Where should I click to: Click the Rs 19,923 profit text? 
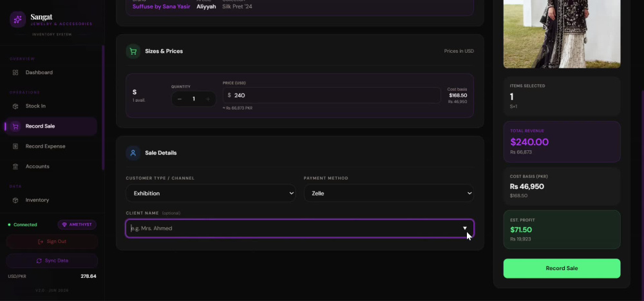pos(520,239)
